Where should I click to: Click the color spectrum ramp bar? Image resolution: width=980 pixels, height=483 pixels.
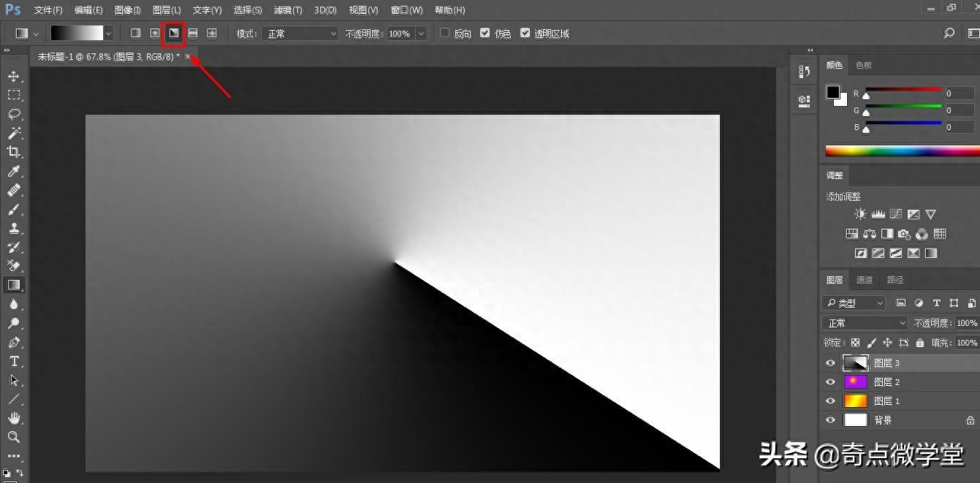pyautogui.click(x=902, y=151)
